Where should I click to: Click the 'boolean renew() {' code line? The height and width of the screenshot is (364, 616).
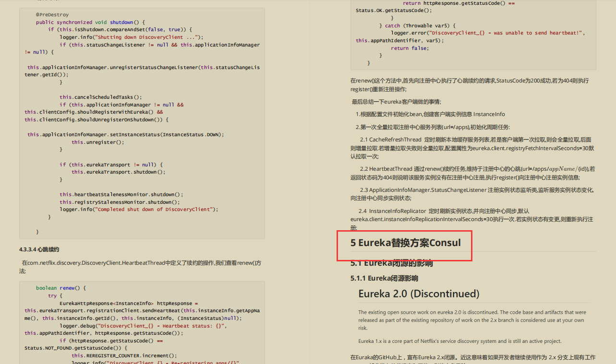tap(61, 288)
